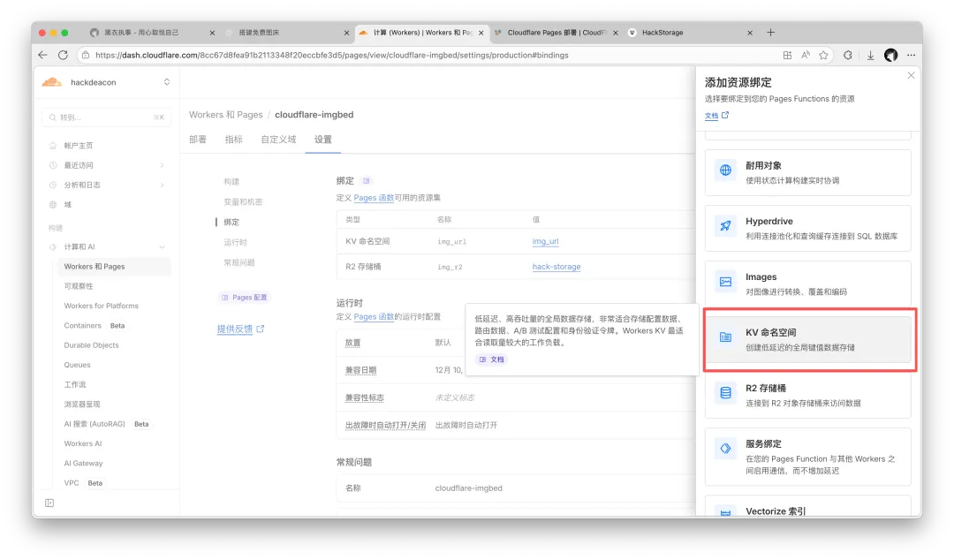Open Workers 和 Pages in sidebar

click(x=114, y=267)
